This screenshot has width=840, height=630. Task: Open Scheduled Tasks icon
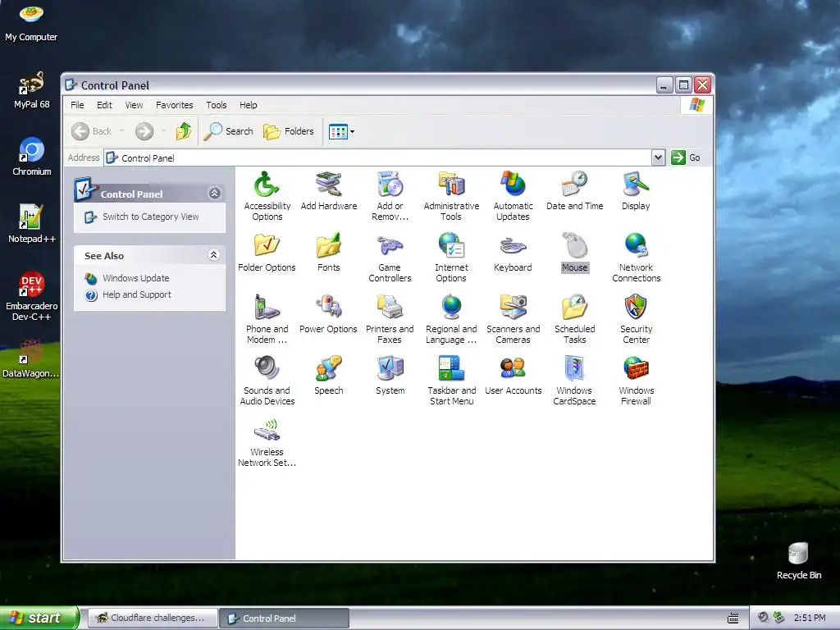(x=575, y=308)
